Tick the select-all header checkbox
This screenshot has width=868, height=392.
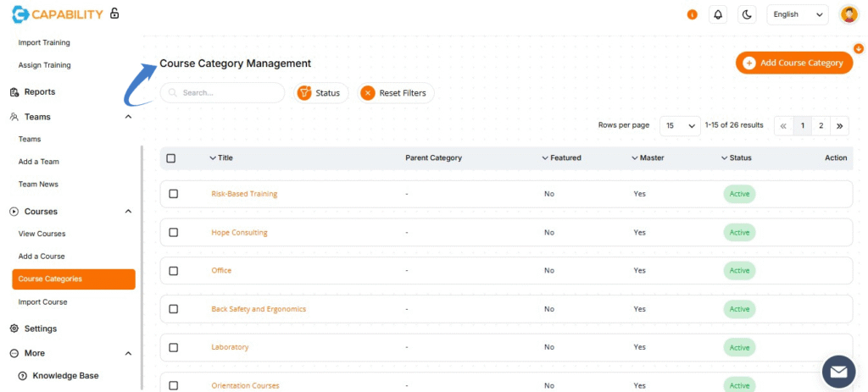pos(171,158)
